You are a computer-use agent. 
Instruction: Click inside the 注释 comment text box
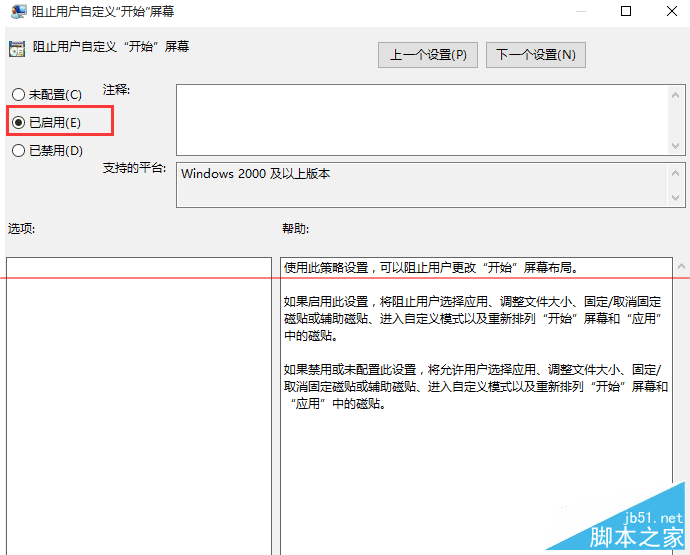coord(422,120)
